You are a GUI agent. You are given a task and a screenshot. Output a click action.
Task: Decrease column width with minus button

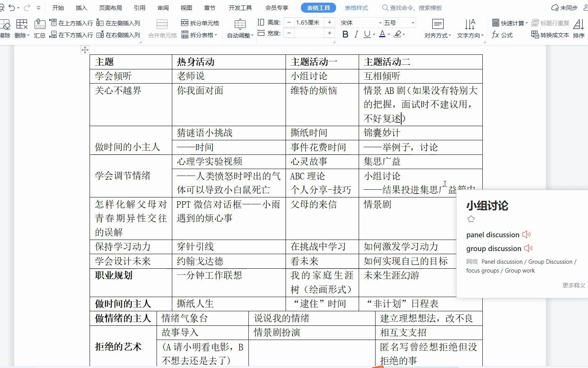(289, 33)
